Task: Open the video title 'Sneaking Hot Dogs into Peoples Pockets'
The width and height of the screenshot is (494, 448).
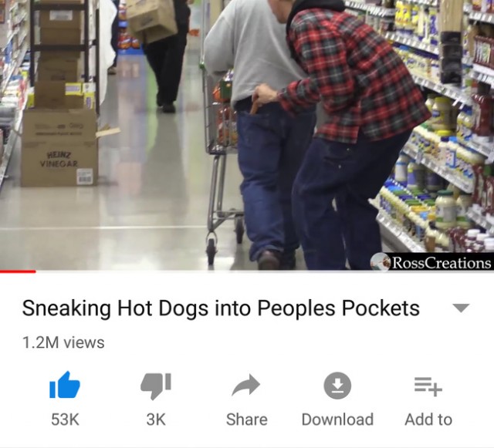Action: (221, 308)
